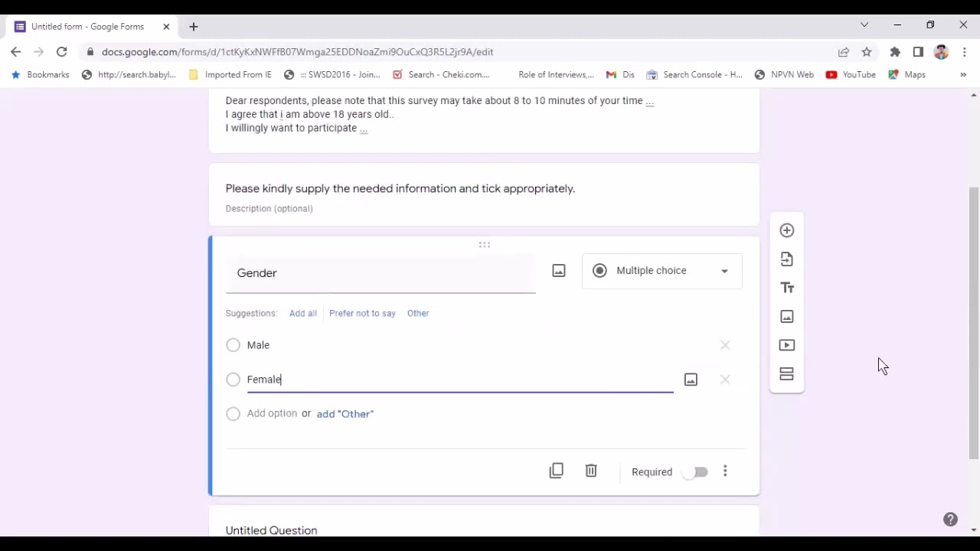980x551 pixels.
Task: Expand the tab search chevron
Action: (x=864, y=25)
